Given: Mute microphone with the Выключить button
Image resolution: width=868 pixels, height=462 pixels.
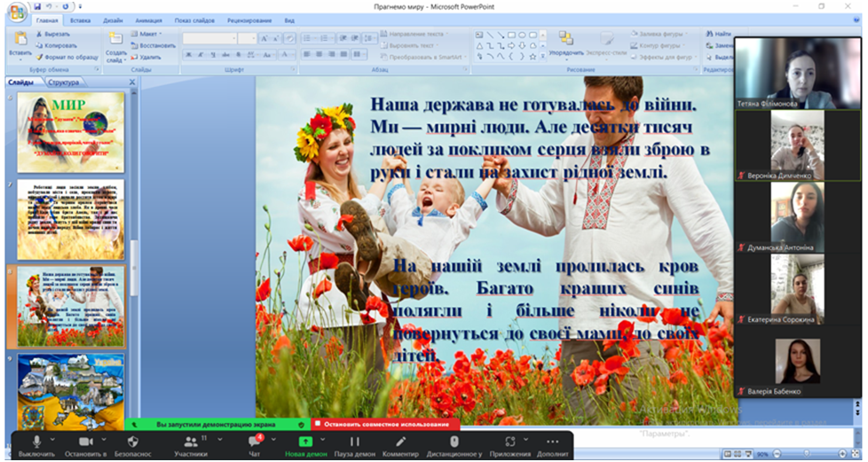Looking at the screenshot, I should [x=36, y=442].
